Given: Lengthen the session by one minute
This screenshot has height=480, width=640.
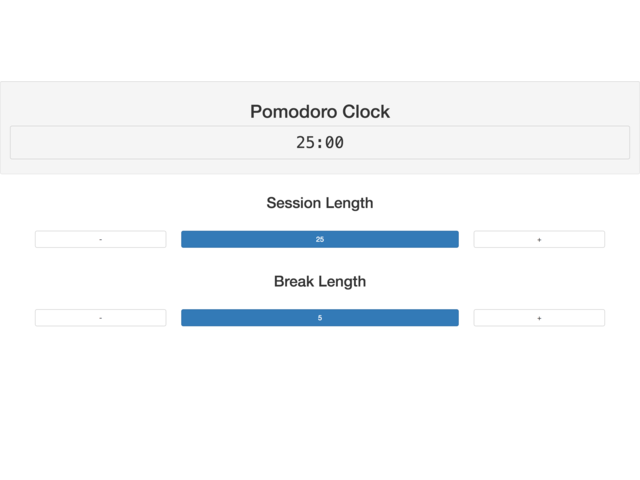Looking at the screenshot, I should 539,239.
